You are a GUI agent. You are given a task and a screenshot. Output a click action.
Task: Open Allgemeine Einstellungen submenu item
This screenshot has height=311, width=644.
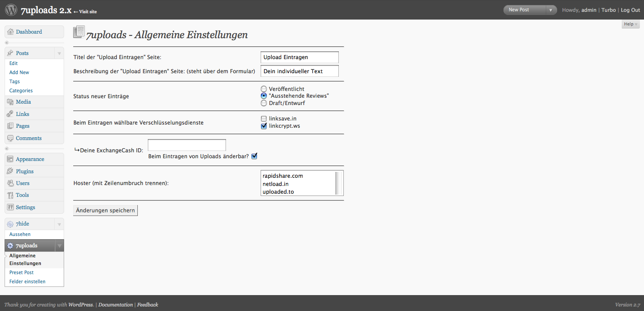click(25, 259)
